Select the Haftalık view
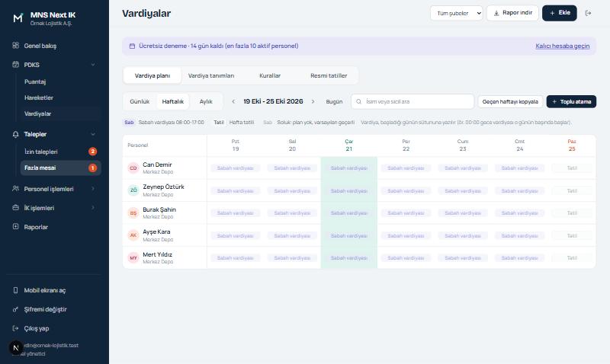Image resolution: width=610 pixels, height=364 pixels. click(173, 101)
